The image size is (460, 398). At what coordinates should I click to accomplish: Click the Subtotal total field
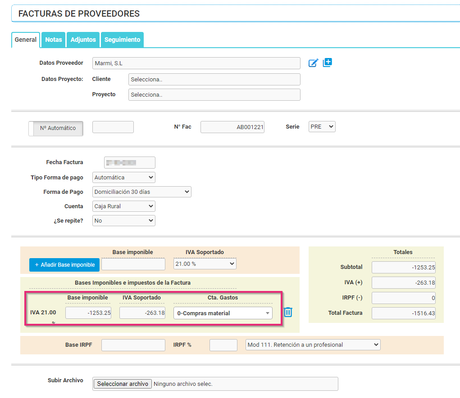tap(404, 267)
